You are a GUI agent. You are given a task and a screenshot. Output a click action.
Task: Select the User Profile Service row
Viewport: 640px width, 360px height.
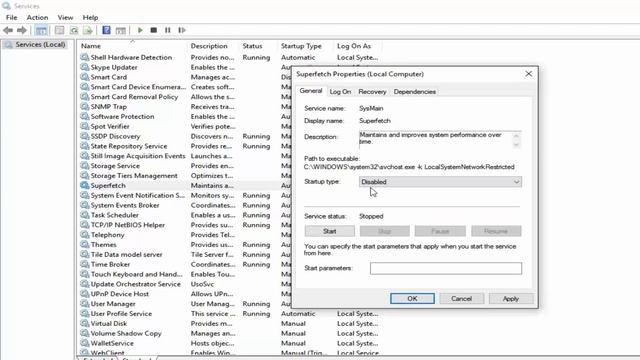(x=121, y=313)
